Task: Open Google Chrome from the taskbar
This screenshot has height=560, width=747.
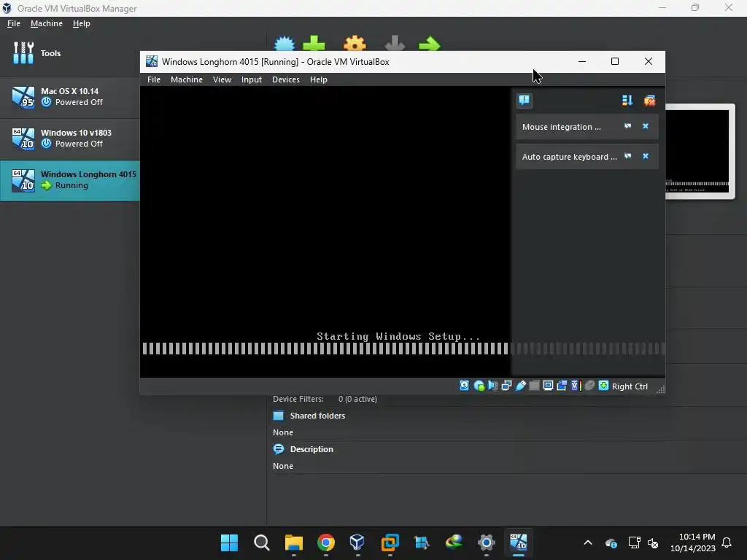Action: pos(326,542)
